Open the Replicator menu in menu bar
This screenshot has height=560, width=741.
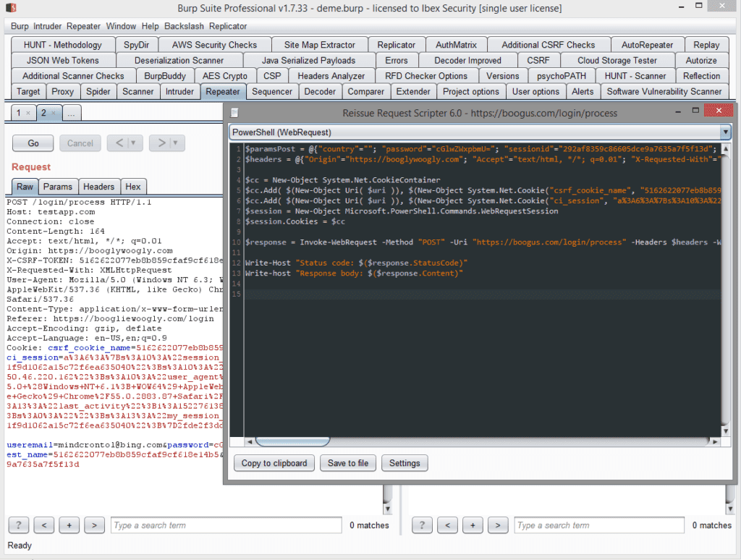[x=228, y=26]
